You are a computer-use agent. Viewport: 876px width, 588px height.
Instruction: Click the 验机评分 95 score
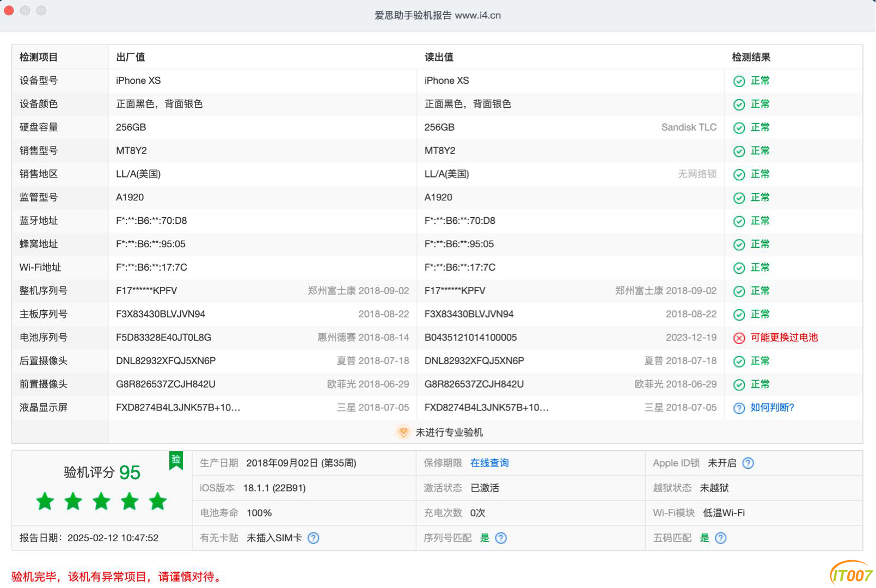[102, 472]
